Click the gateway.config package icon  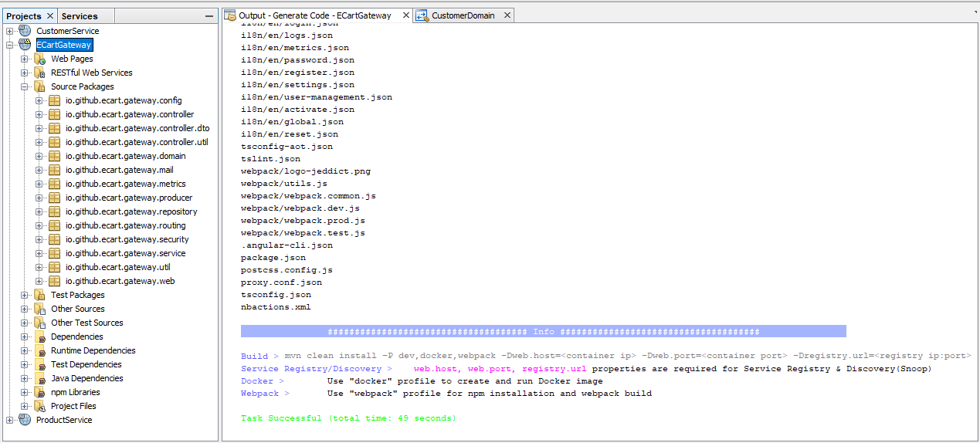click(54, 100)
